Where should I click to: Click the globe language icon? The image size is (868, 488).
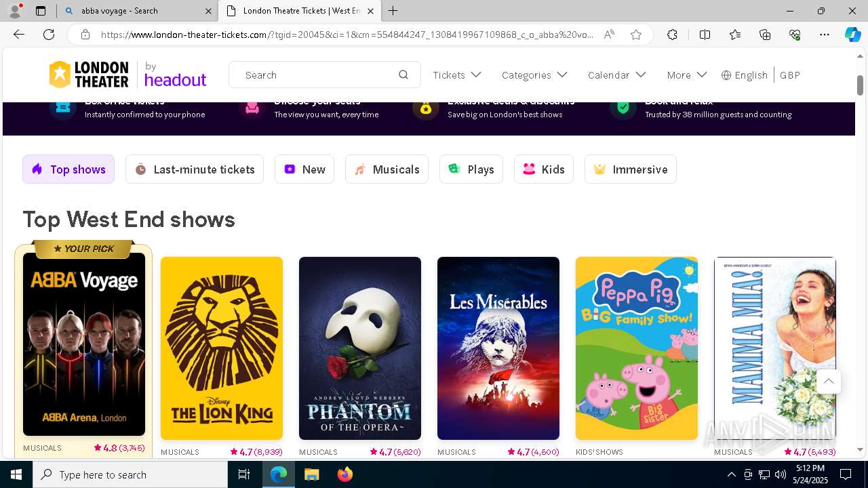click(x=726, y=75)
